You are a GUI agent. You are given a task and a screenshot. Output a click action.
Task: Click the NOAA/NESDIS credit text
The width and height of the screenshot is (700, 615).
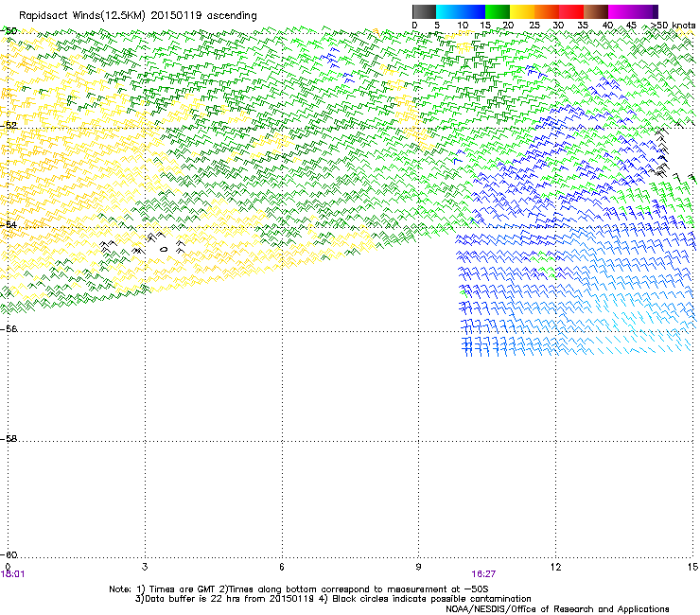click(557, 609)
